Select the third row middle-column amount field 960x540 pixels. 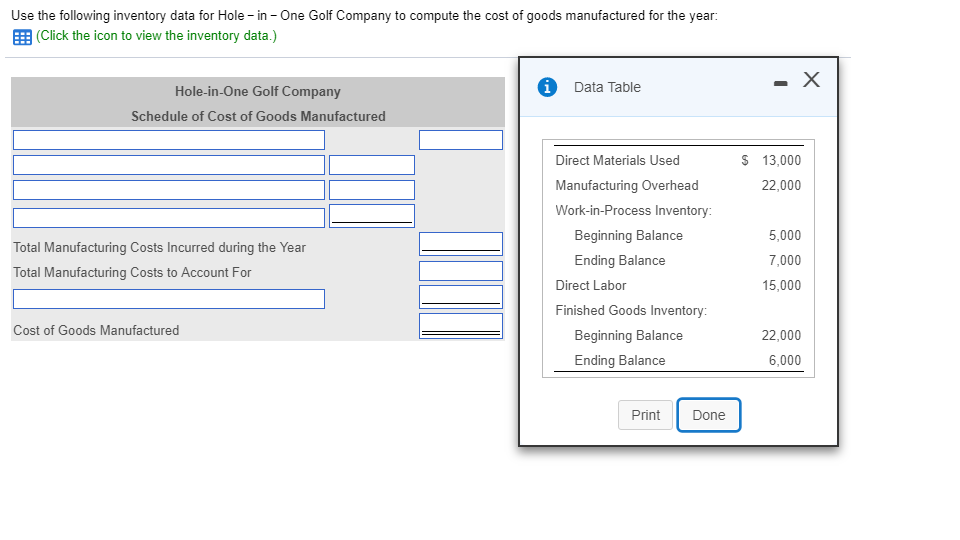[x=372, y=190]
